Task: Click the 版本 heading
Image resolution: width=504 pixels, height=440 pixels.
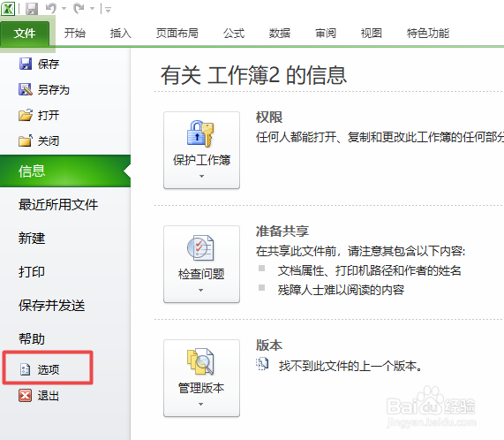Action: tap(269, 345)
